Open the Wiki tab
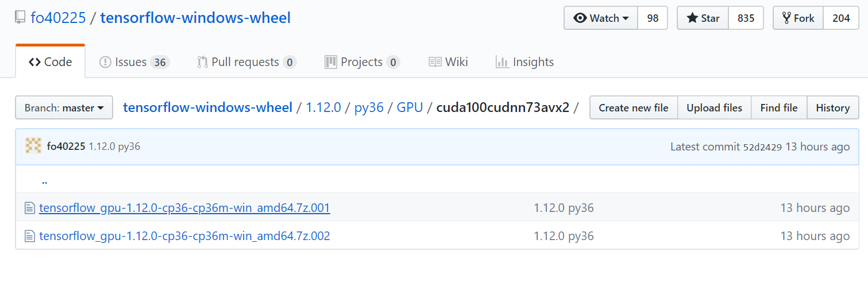This screenshot has height=282, width=868. pyautogui.click(x=448, y=62)
